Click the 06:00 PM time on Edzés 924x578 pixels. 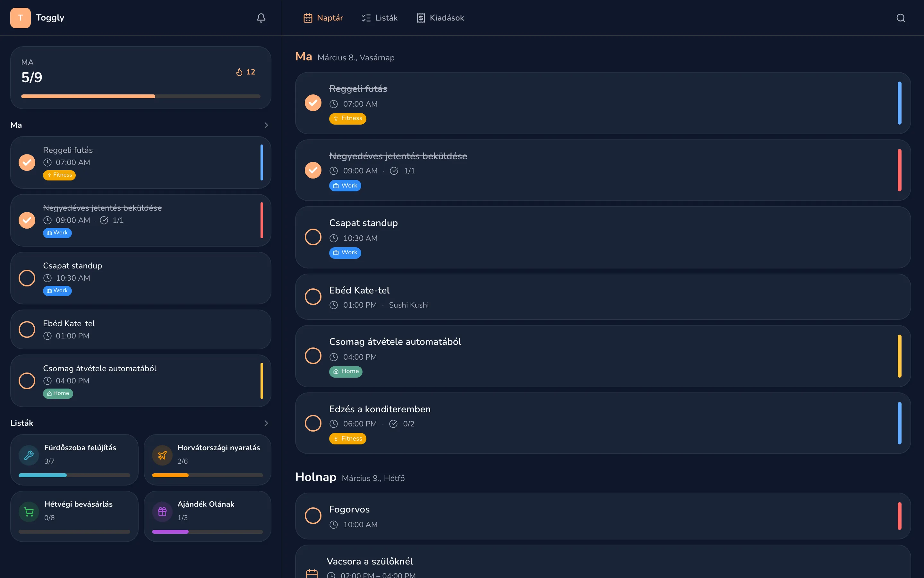coord(360,424)
